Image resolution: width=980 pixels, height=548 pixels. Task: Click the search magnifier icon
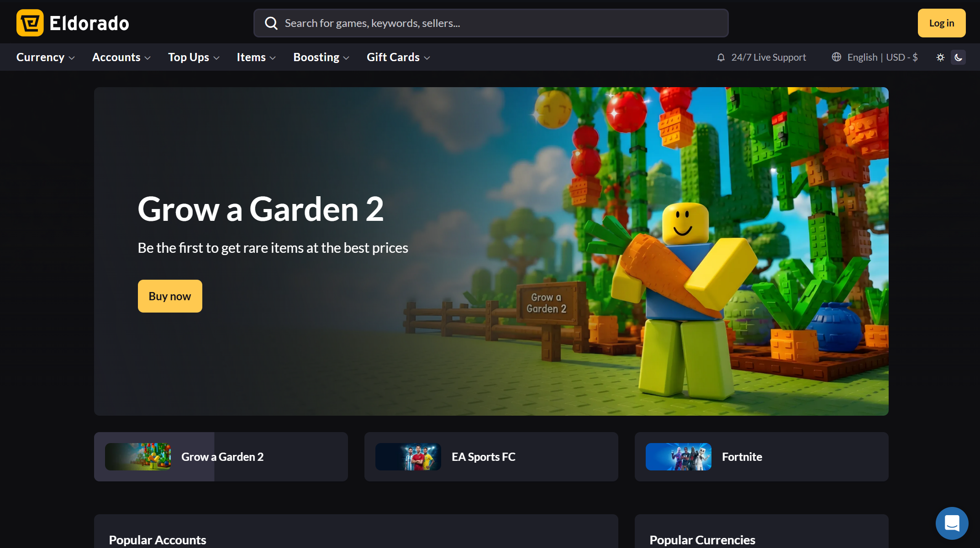click(x=271, y=23)
